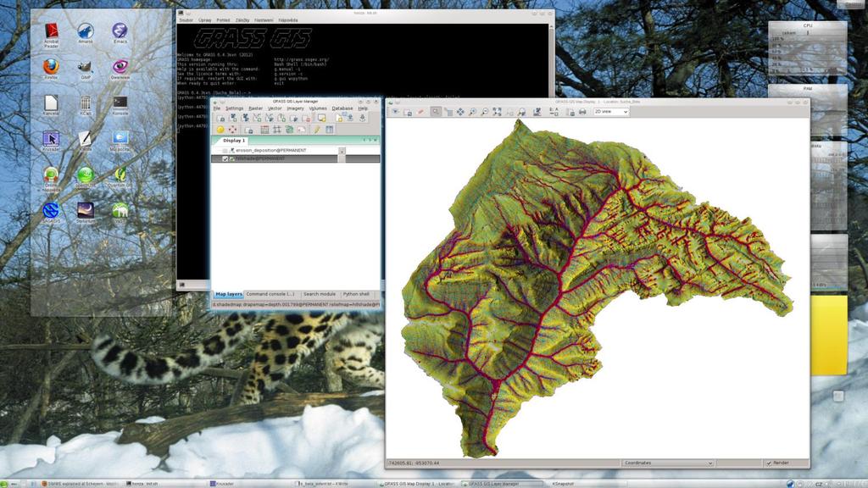Click the import data download icon

[363, 119]
